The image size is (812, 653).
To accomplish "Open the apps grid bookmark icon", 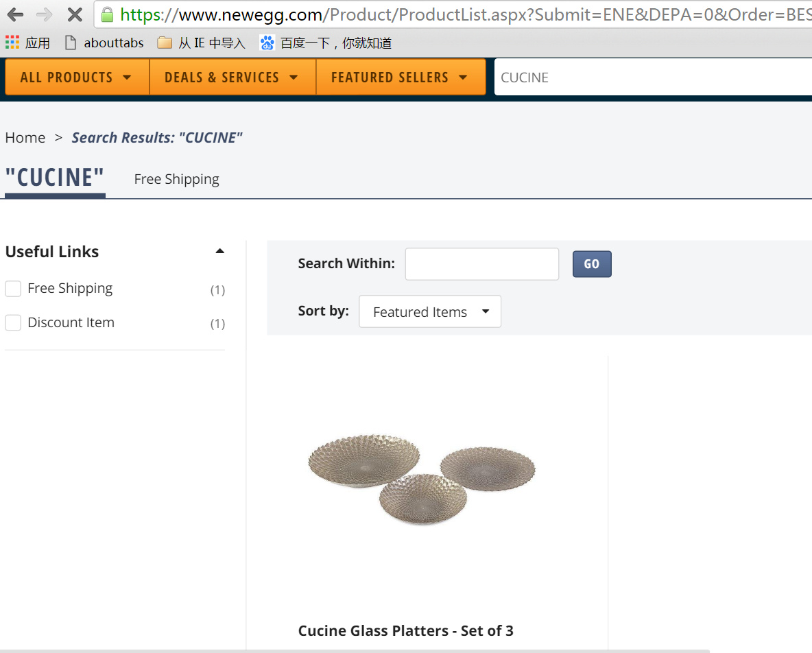I will coord(12,43).
